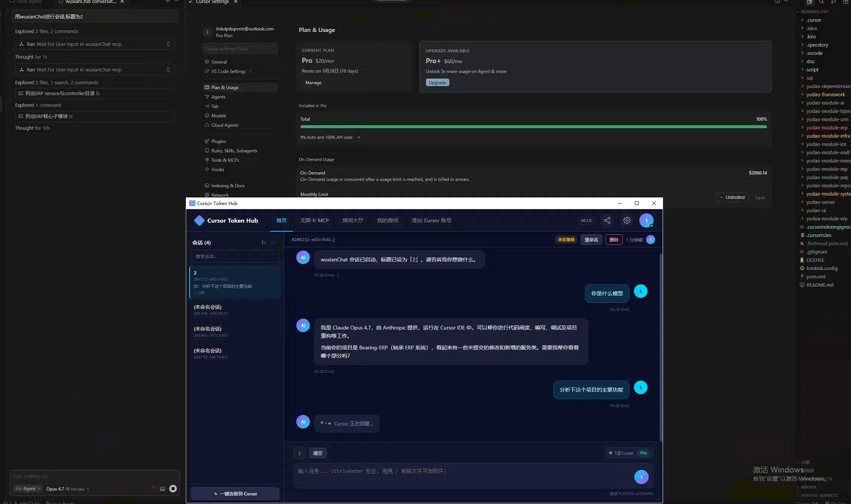Click Upgrade to Pro+ button
Image resolution: width=851 pixels, height=504 pixels.
pyautogui.click(x=437, y=83)
